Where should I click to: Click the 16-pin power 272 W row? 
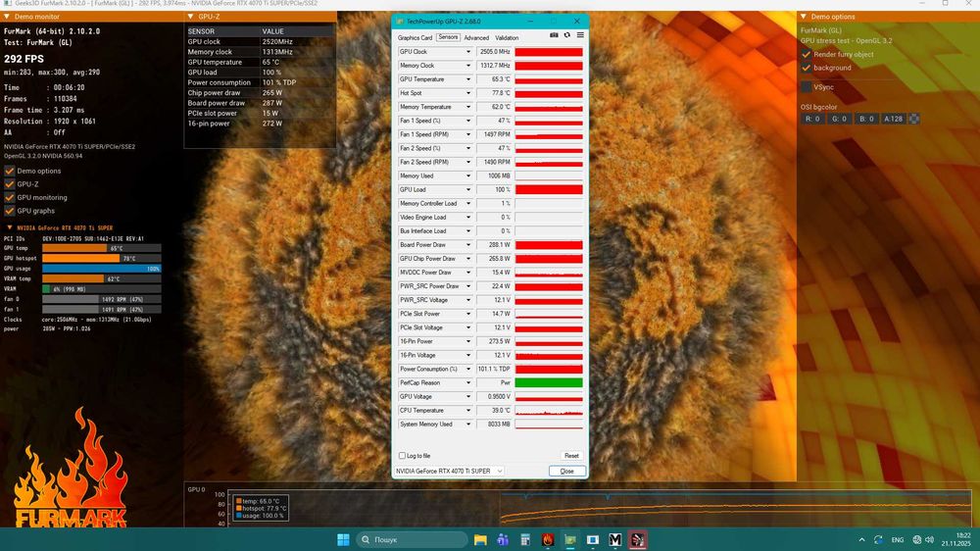(260, 124)
